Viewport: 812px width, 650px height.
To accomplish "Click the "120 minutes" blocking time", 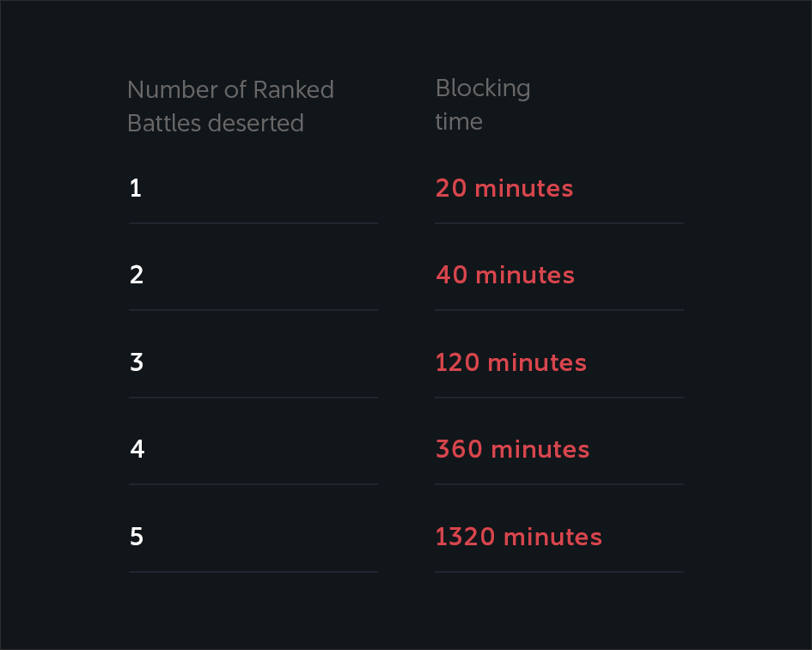I will (x=510, y=362).
